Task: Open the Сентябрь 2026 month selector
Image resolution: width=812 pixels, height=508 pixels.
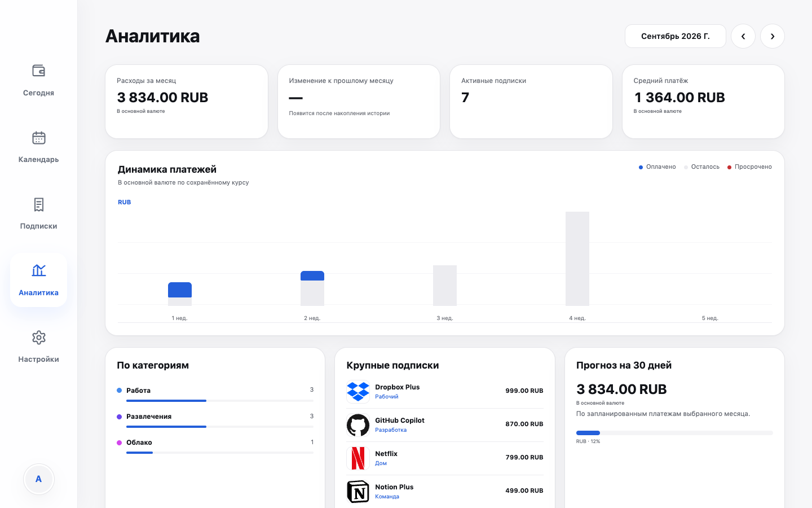Action: [x=676, y=36]
